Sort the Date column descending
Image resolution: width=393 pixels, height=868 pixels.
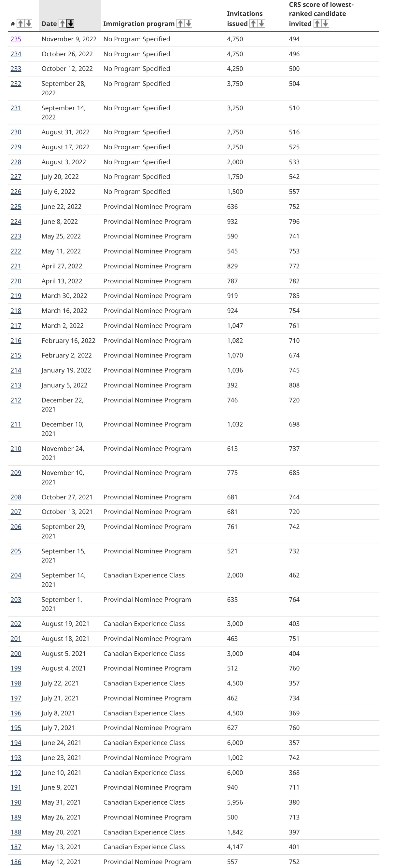coord(71,23)
